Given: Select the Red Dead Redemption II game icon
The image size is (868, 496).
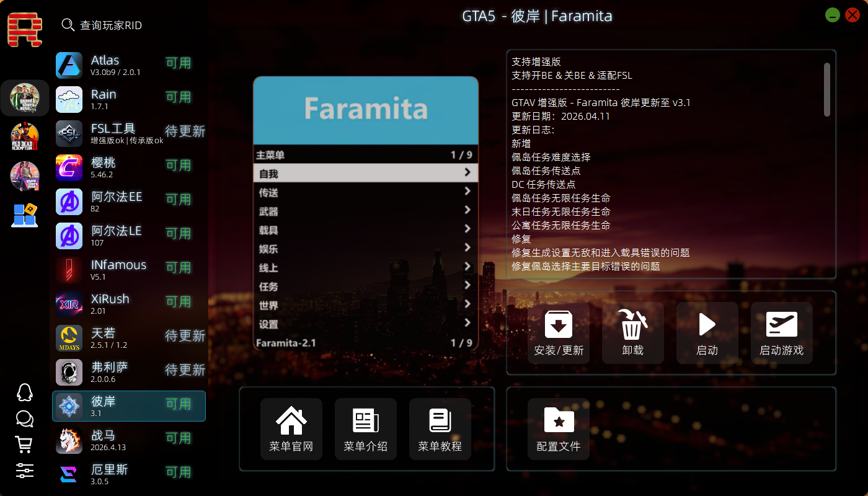Looking at the screenshot, I should pyautogui.click(x=25, y=137).
